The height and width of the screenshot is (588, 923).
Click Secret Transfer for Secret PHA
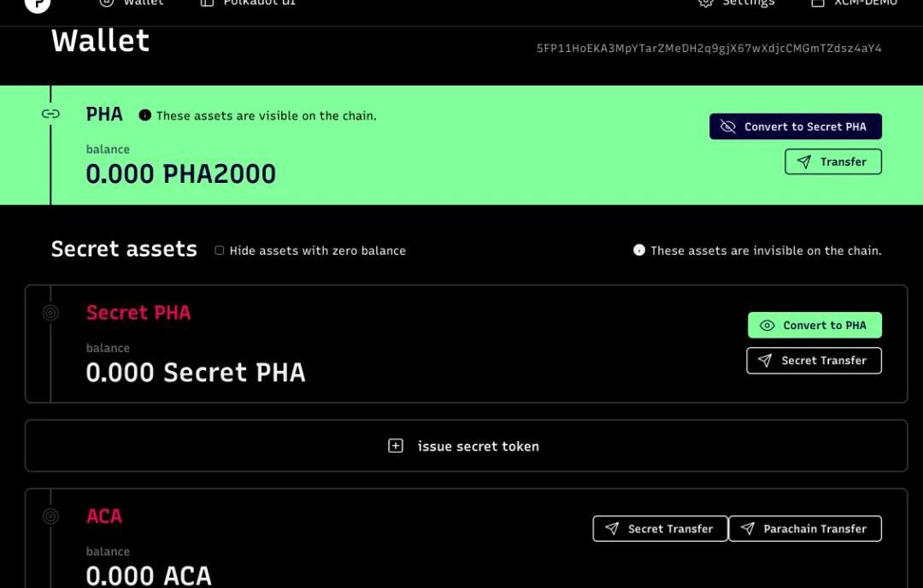(814, 361)
